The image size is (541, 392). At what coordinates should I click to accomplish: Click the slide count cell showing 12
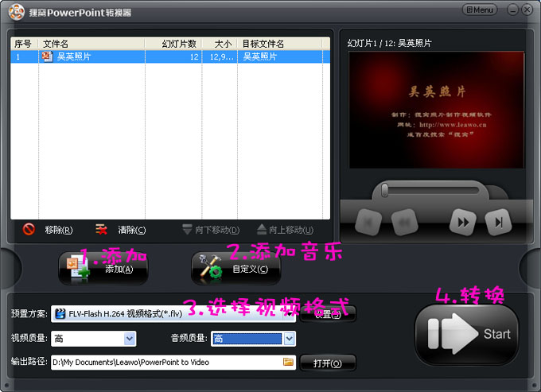pos(173,56)
